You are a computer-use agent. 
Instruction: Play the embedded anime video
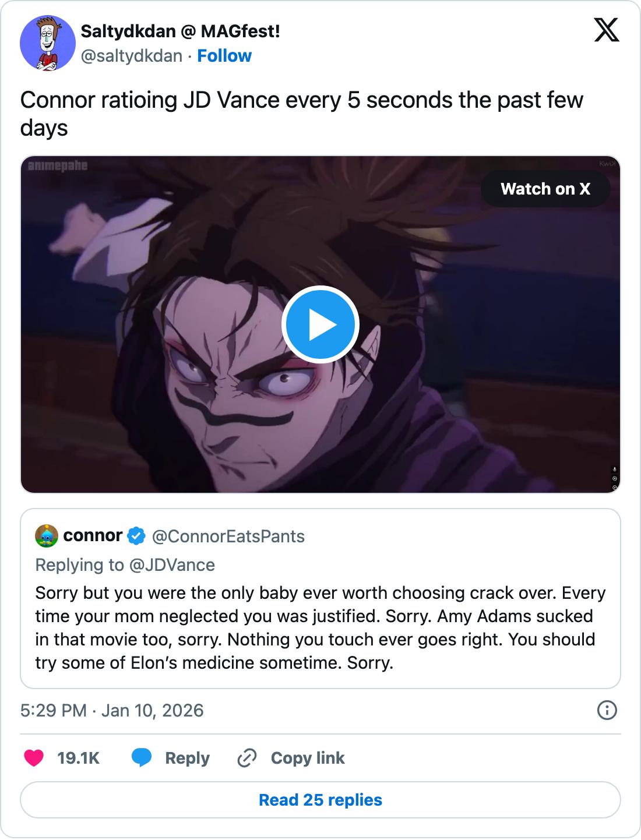point(320,324)
